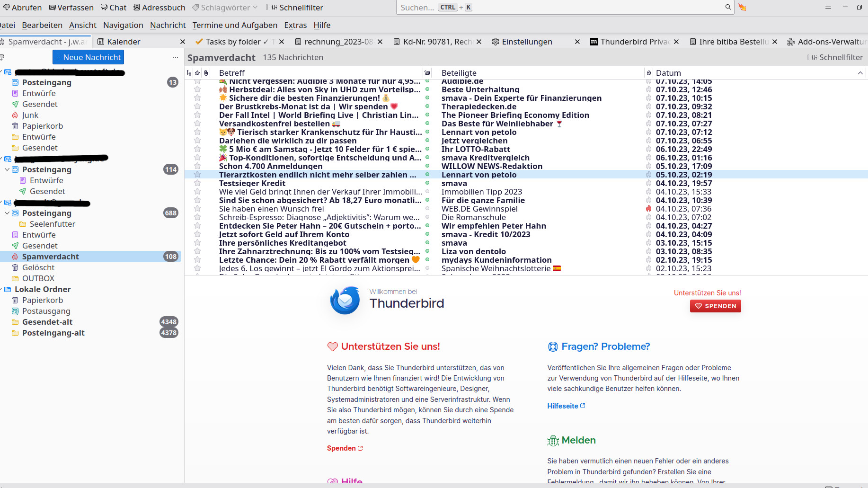Screen dimensions: 868x488
Task: Click the thread column header icon
Action: [189, 73]
